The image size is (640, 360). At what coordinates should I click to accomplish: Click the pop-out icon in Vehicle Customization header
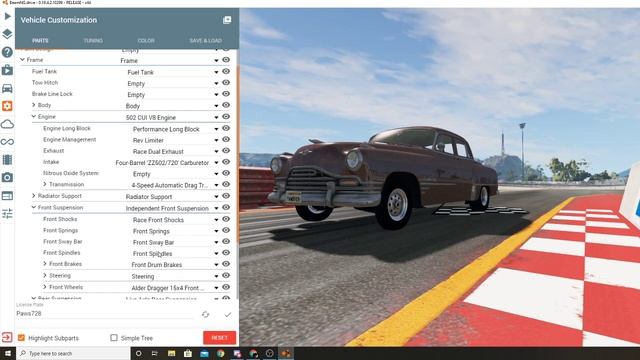(x=227, y=20)
